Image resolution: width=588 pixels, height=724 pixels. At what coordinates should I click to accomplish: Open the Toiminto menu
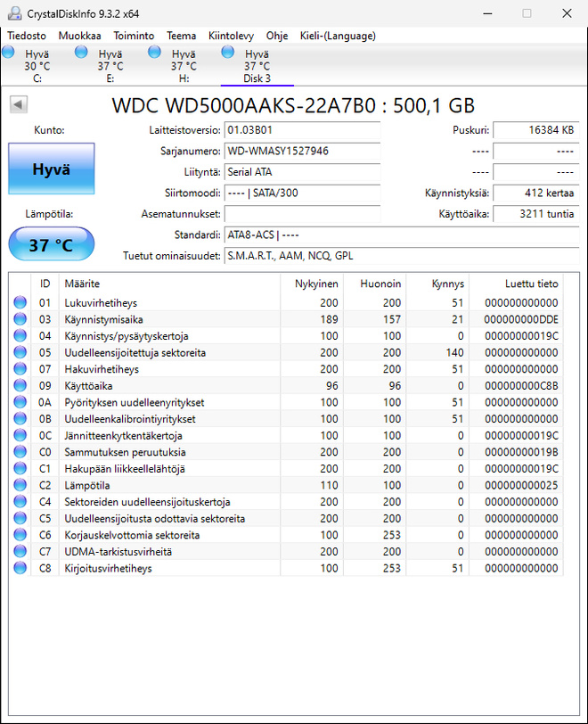pos(134,36)
